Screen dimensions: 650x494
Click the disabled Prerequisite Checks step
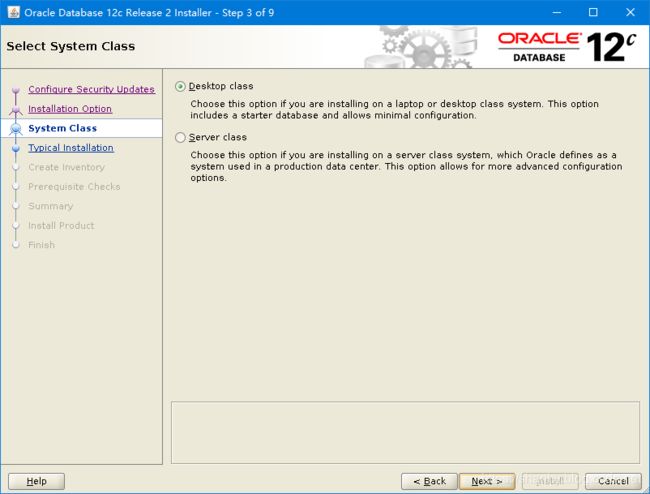tap(74, 186)
